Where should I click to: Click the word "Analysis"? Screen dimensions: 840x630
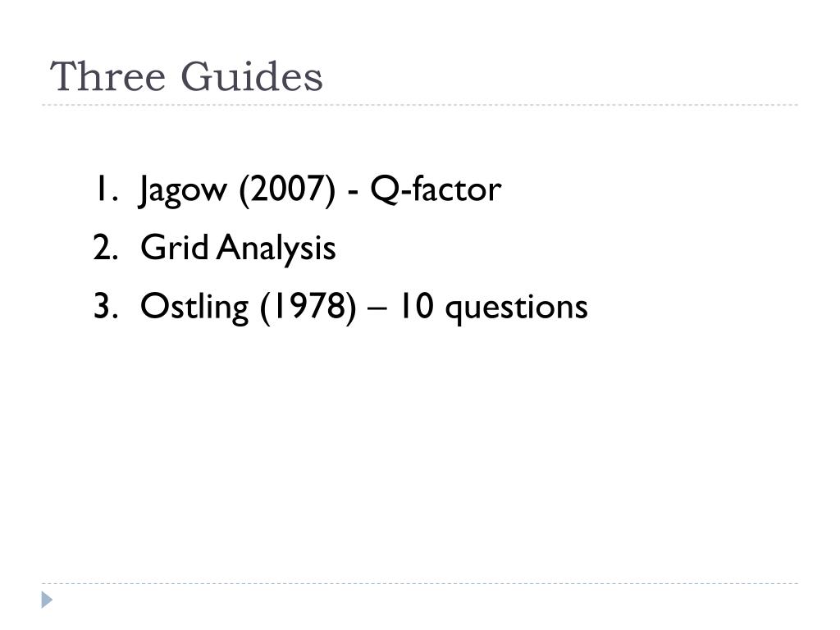tap(276, 248)
